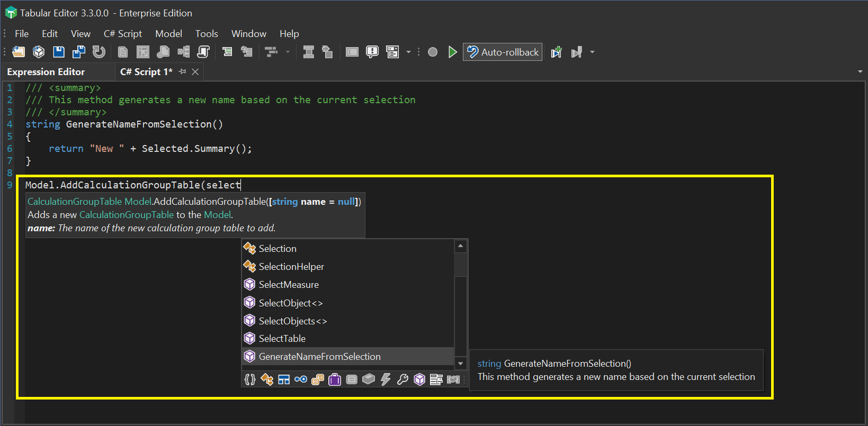The height and width of the screenshot is (426, 868).
Task: Toggle gray rounded square constant filter icon
Action: tap(352, 379)
